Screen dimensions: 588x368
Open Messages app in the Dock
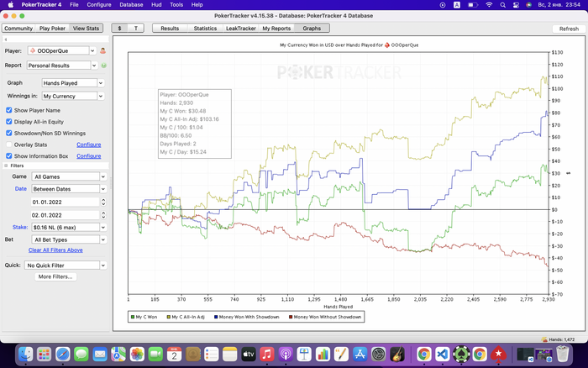81,354
